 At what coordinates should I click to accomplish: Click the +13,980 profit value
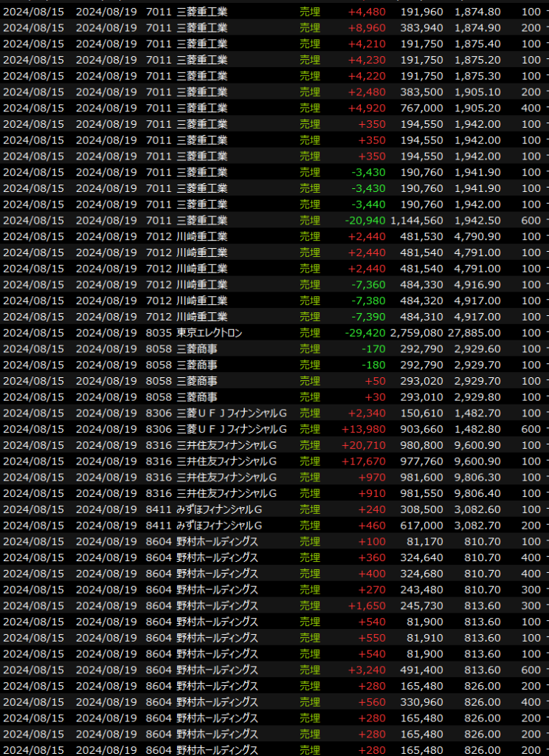point(364,429)
